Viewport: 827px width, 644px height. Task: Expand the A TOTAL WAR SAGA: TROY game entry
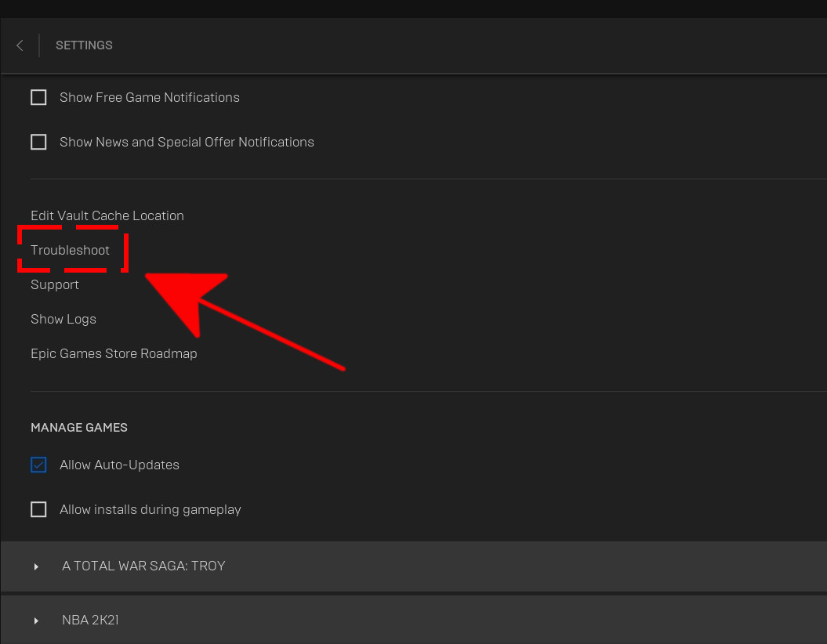pyautogui.click(x=143, y=566)
